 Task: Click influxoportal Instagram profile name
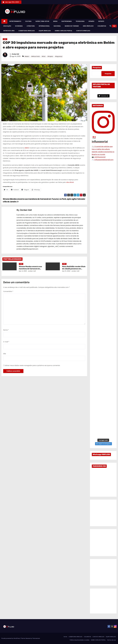tap(100, 141)
